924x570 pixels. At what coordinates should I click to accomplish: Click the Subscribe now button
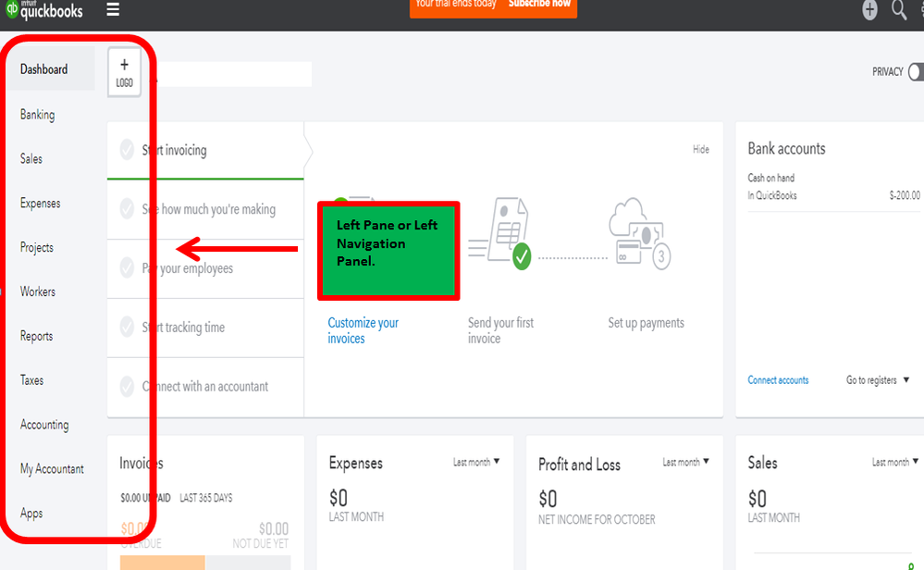(x=539, y=4)
